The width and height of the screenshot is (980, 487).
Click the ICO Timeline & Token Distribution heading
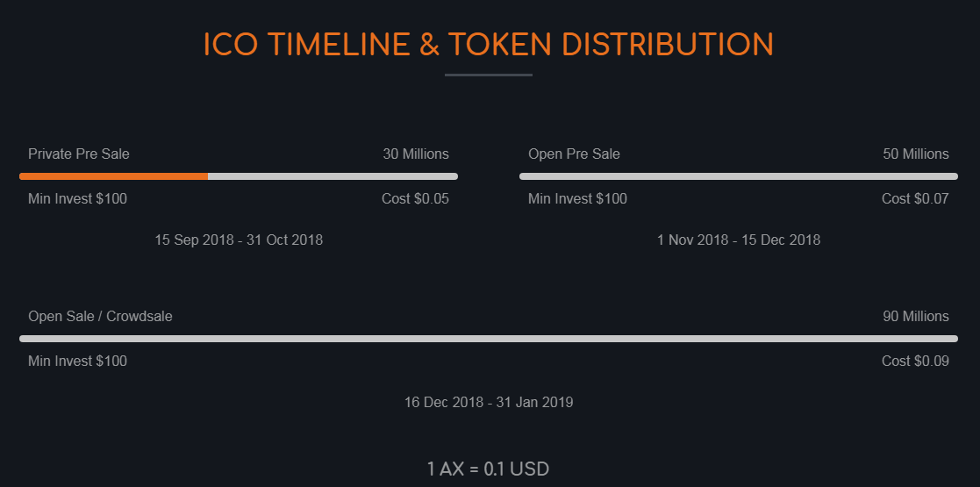click(x=489, y=45)
